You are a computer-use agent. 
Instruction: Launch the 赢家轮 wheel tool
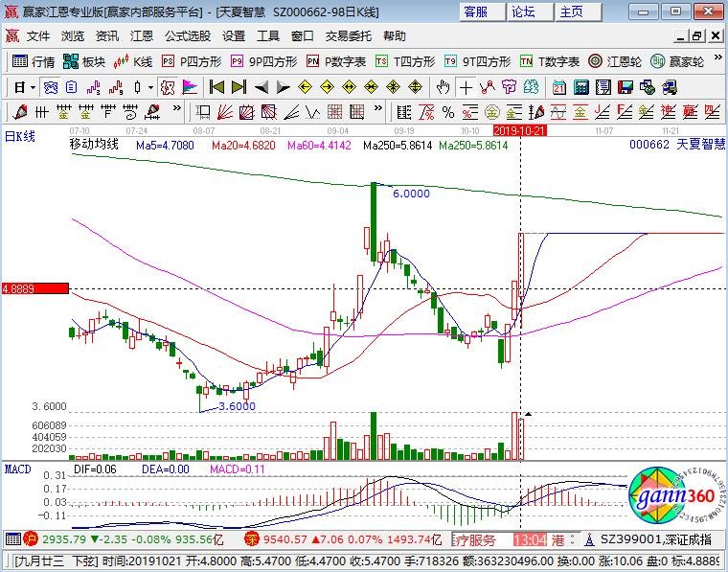coord(677,61)
